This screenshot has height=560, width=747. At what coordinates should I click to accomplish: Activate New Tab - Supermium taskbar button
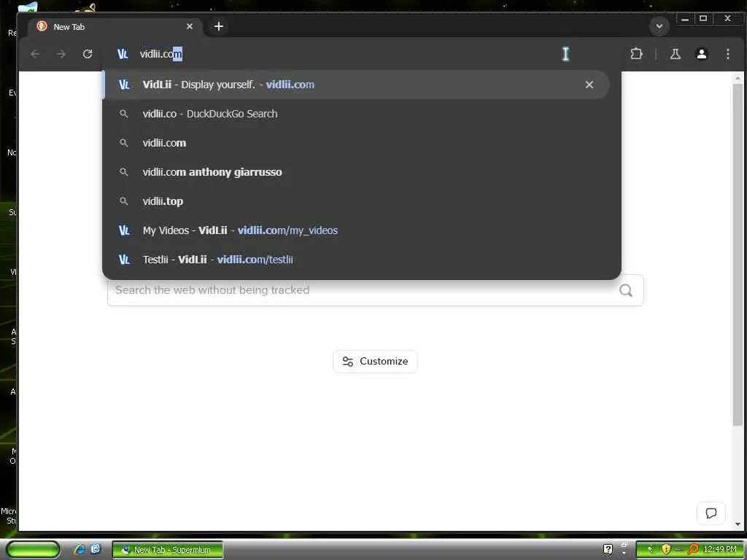(x=167, y=550)
